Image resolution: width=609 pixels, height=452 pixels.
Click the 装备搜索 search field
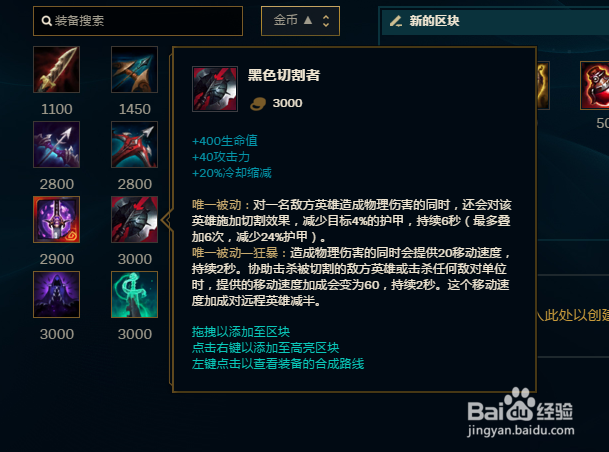[x=138, y=21]
